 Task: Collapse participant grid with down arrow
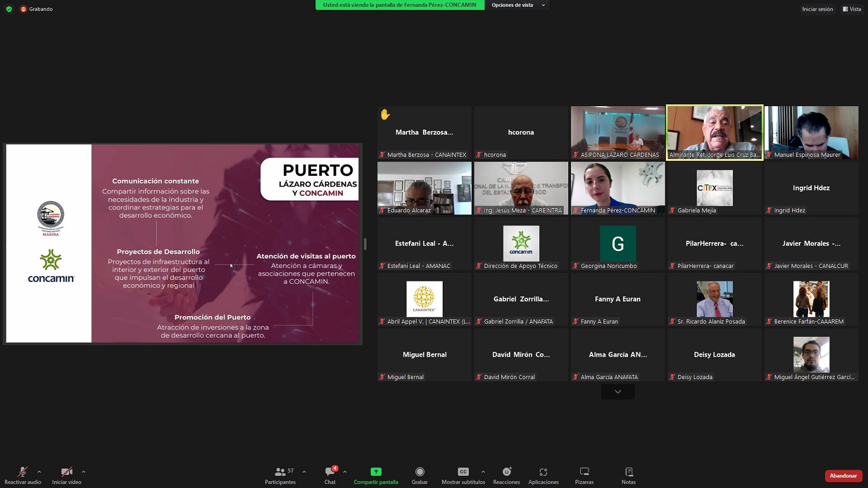617,391
